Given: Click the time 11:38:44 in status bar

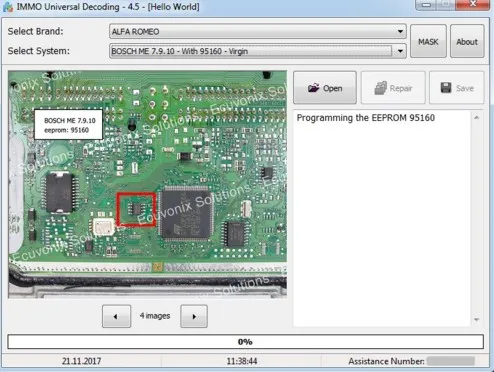Looking at the screenshot, I should pyautogui.click(x=242, y=361).
